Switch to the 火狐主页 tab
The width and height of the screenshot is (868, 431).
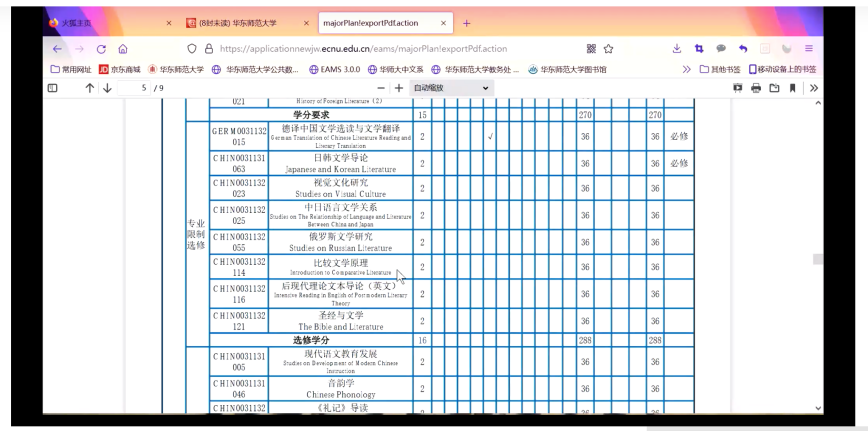coord(98,22)
